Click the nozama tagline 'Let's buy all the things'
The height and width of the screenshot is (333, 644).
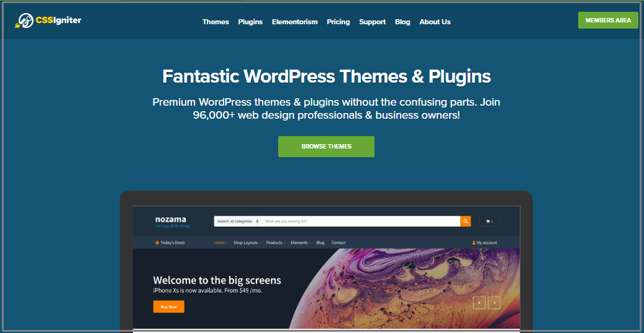tap(173, 226)
